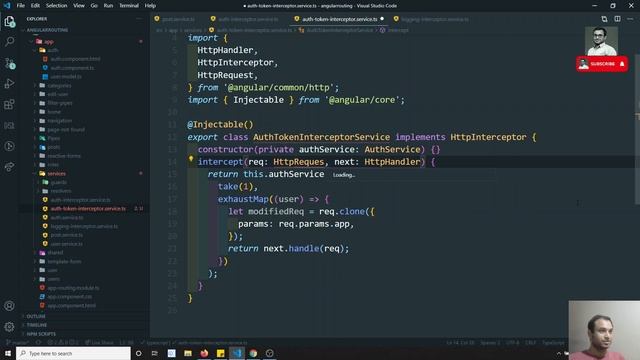Expand the edit-user folder
This screenshot has width=640, height=360.
click(58, 94)
